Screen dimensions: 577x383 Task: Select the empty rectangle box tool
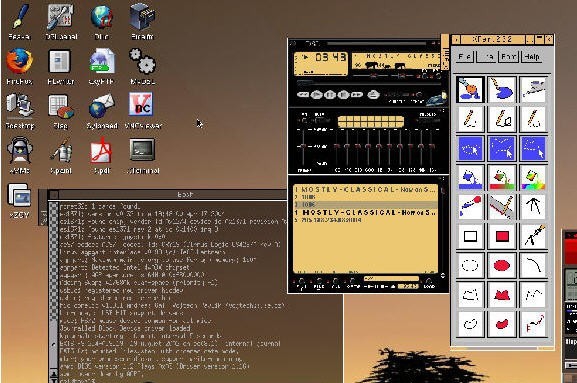click(470, 236)
